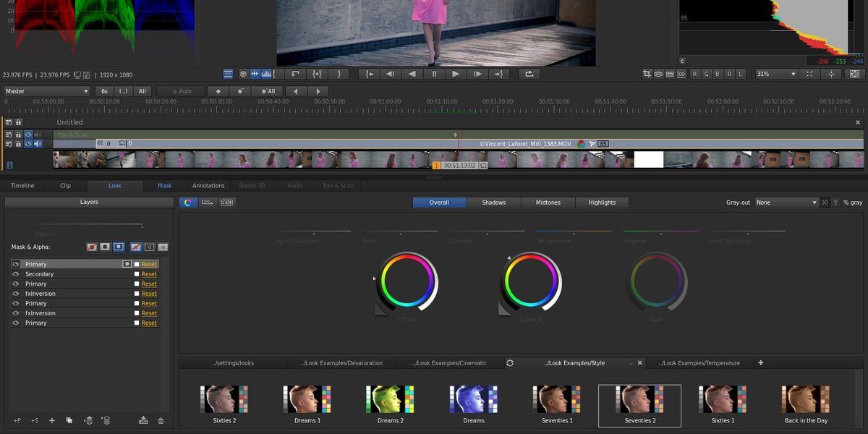Open the 31% zoom dropdown

tap(776, 74)
